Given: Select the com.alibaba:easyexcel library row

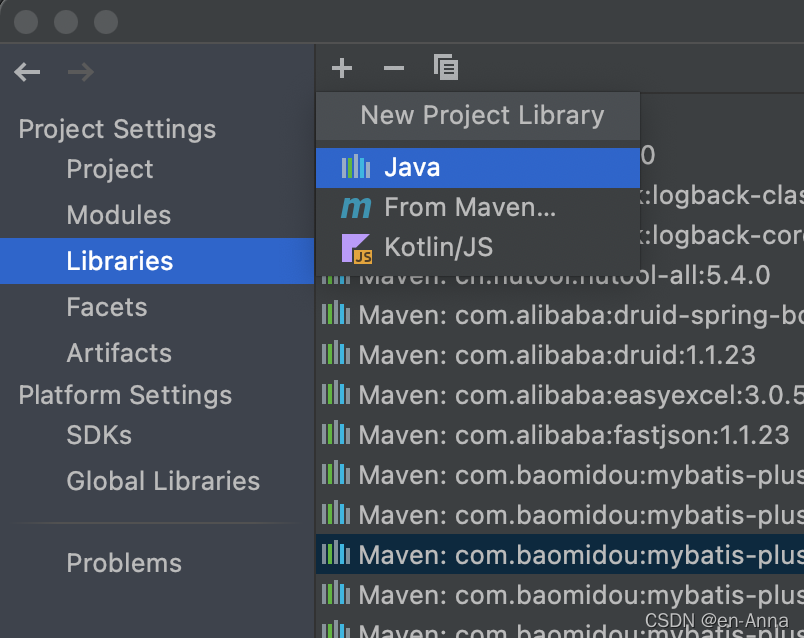Looking at the screenshot, I should point(560,395).
